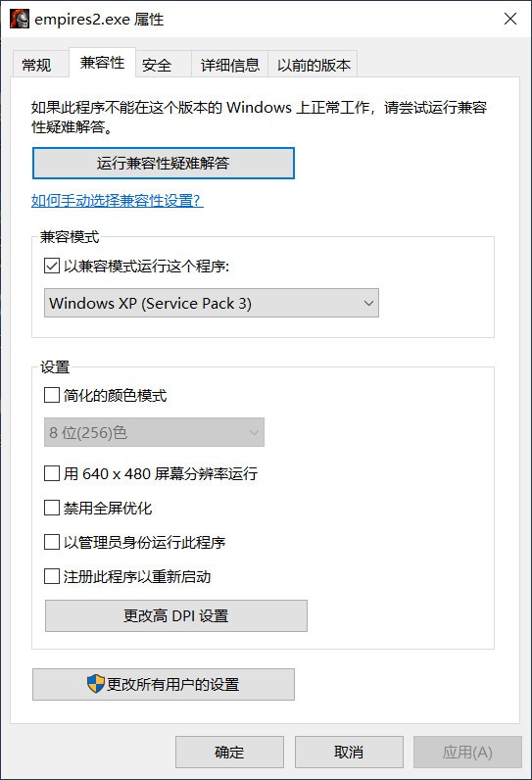Click 运行兼容性疑难解答 button

(164, 164)
